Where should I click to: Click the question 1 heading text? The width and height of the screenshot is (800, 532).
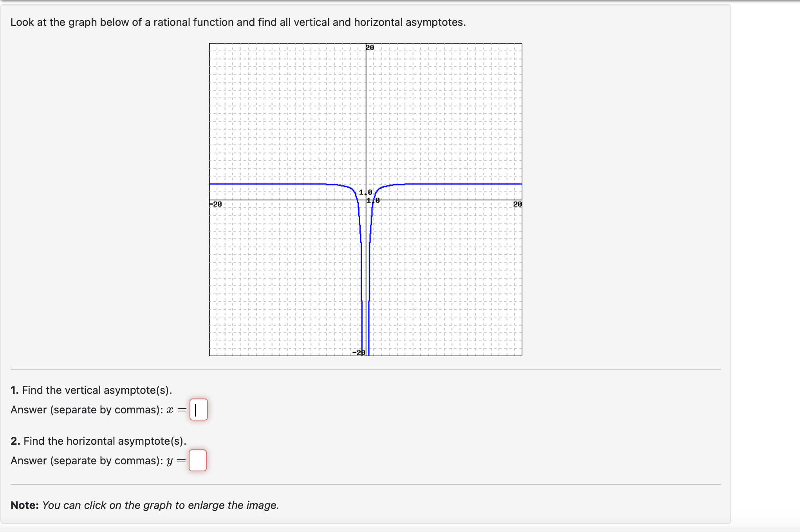(x=92, y=390)
